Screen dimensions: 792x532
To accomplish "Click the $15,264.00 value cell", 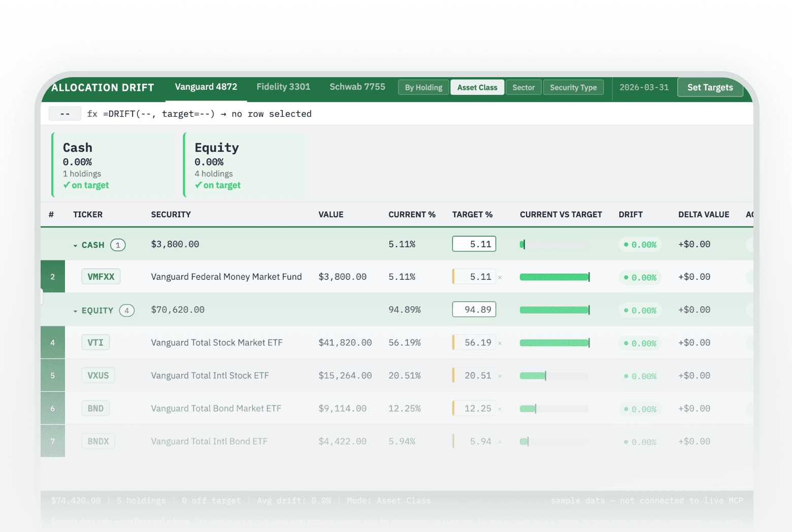I will coord(345,376).
